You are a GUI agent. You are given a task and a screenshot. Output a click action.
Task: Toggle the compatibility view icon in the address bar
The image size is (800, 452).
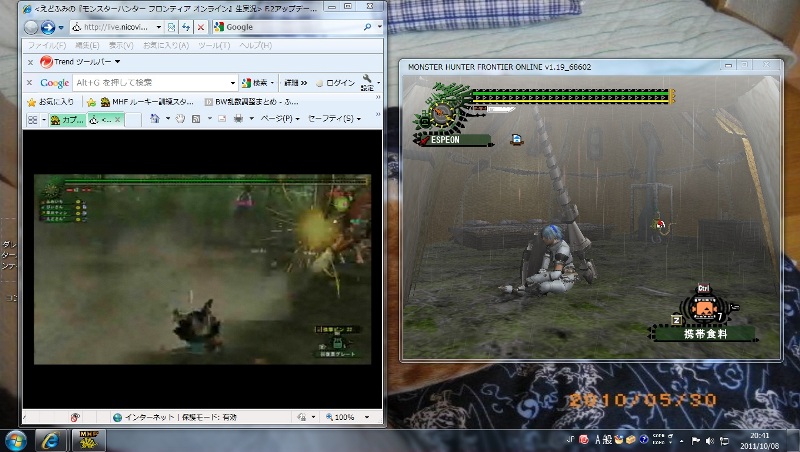(x=171, y=27)
